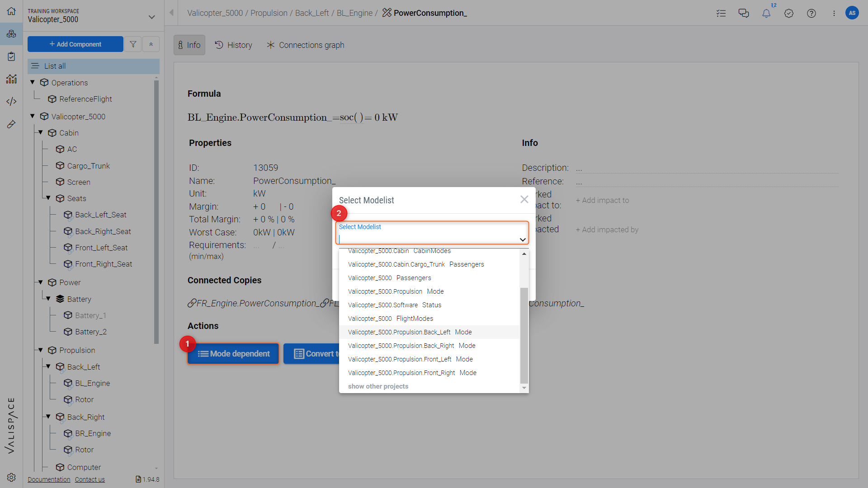Screen dimensions: 868x488
Task: Select Valicopter_5000 FlightModes option
Action: 429,319
